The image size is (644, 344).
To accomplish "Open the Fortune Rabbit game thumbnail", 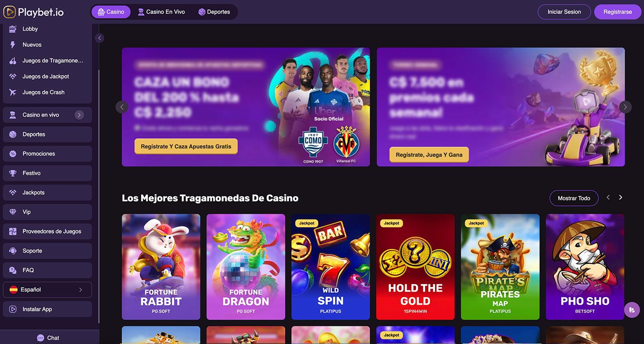I will [x=161, y=267].
